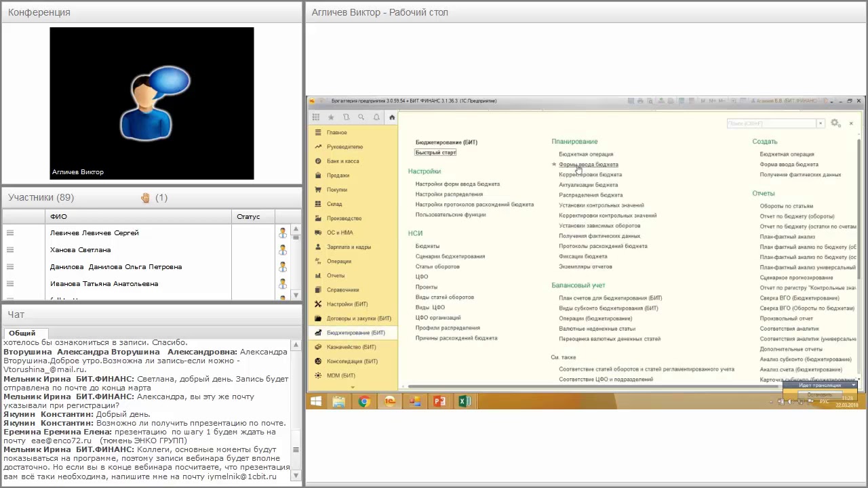Viewport: 868px width, 488px height.
Task: Open Статьи оборотов link
Action: click(437, 266)
